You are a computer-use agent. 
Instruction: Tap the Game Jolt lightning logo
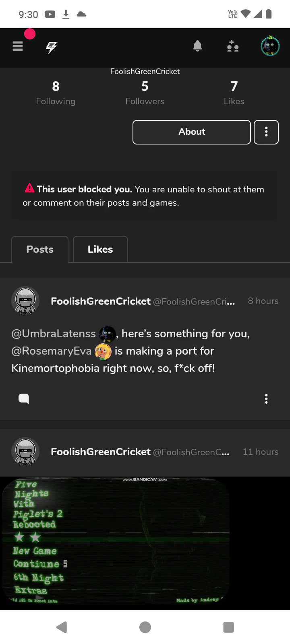52,47
